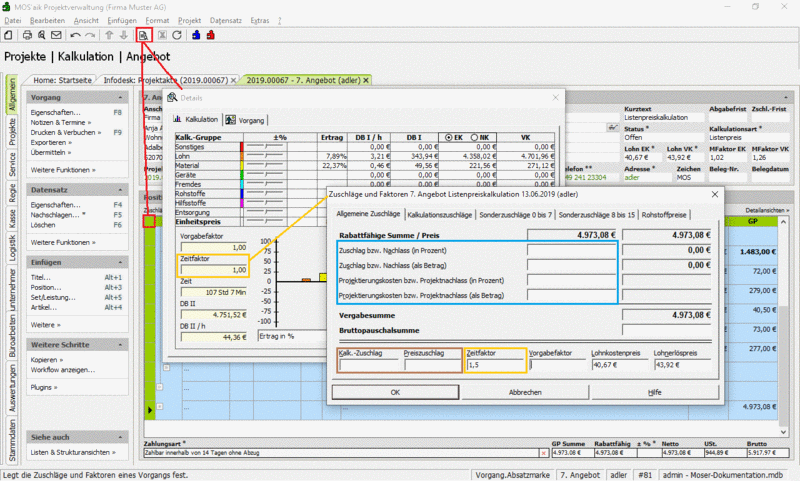Switch to Kalkulationszuschläge tab
Screen dimensions: 800x481
tap(440, 215)
